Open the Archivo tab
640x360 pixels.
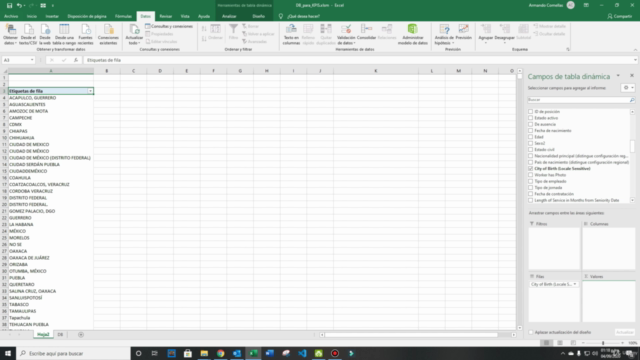(x=11, y=16)
